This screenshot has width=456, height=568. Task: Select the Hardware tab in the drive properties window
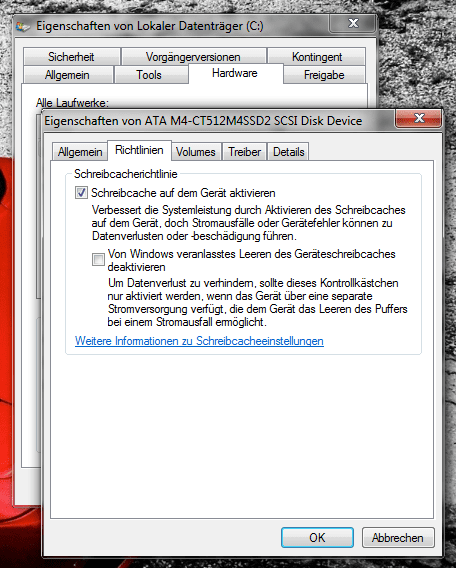(x=235, y=73)
